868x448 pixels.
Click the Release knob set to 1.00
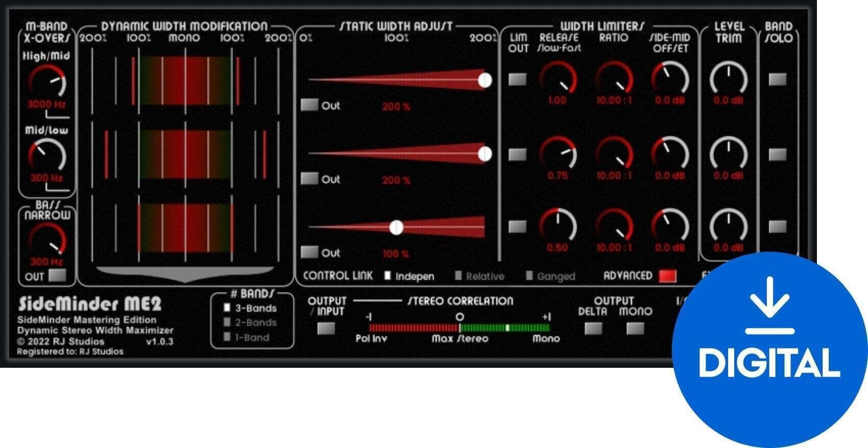point(558,79)
